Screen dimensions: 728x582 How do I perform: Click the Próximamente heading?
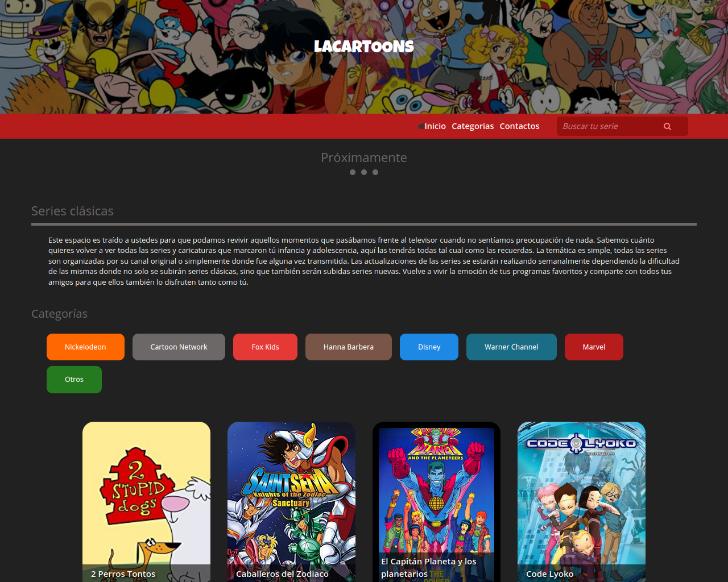click(x=364, y=157)
